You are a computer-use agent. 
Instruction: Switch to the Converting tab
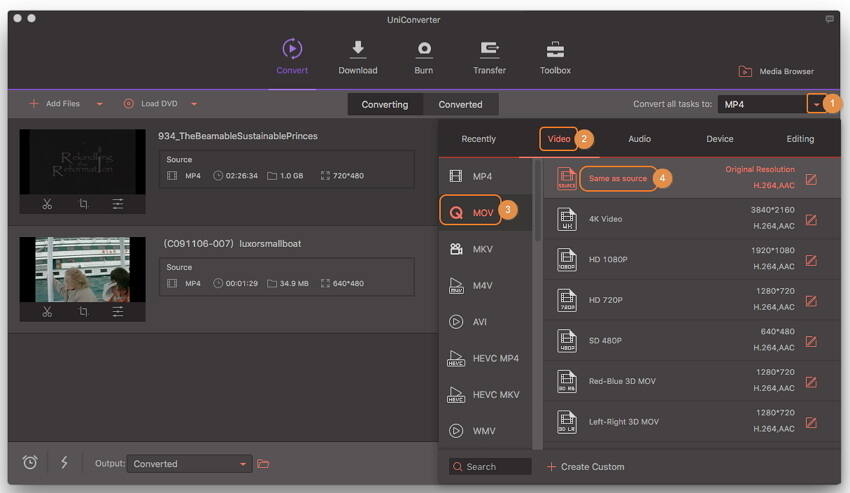[x=385, y=104]
